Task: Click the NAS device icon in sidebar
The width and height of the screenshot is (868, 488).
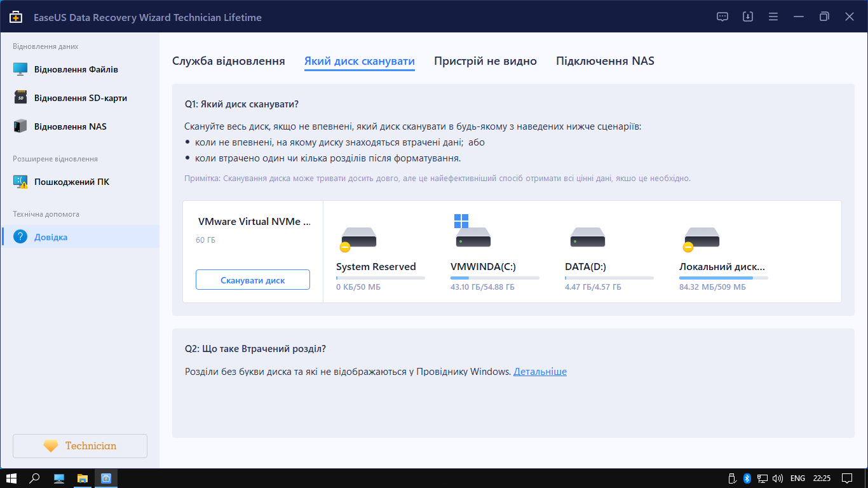Action: [20, 126]
